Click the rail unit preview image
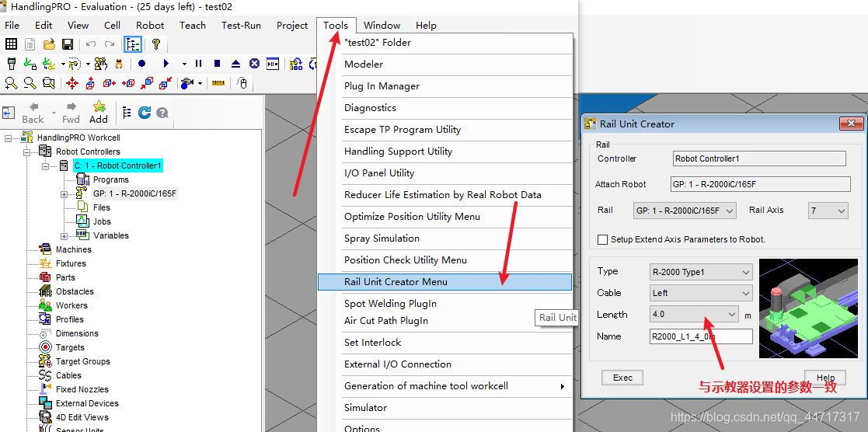868x432 pixels. [807, 308]
